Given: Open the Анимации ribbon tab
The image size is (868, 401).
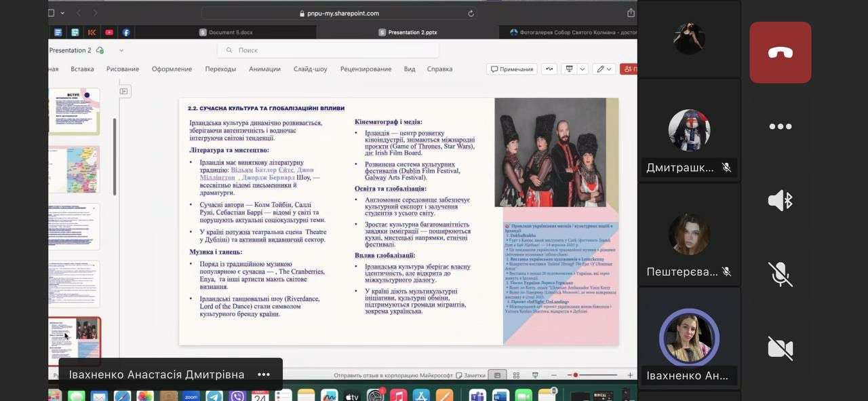Looking at the screenshot, I should [x=264, y=69].
